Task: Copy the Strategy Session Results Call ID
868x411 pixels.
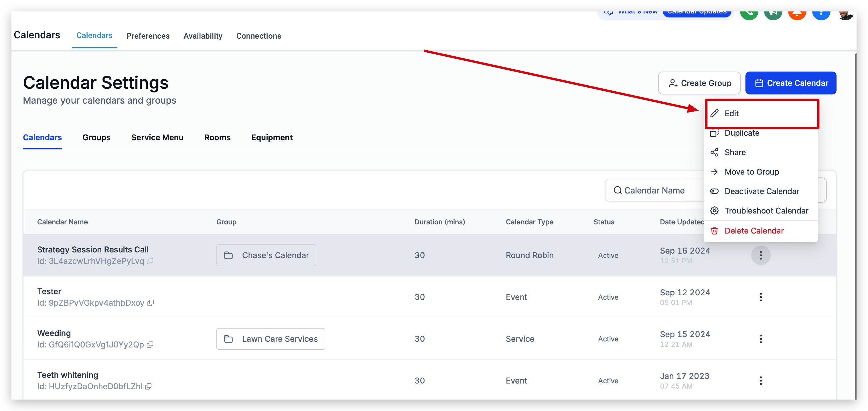Action: [150, 261]
